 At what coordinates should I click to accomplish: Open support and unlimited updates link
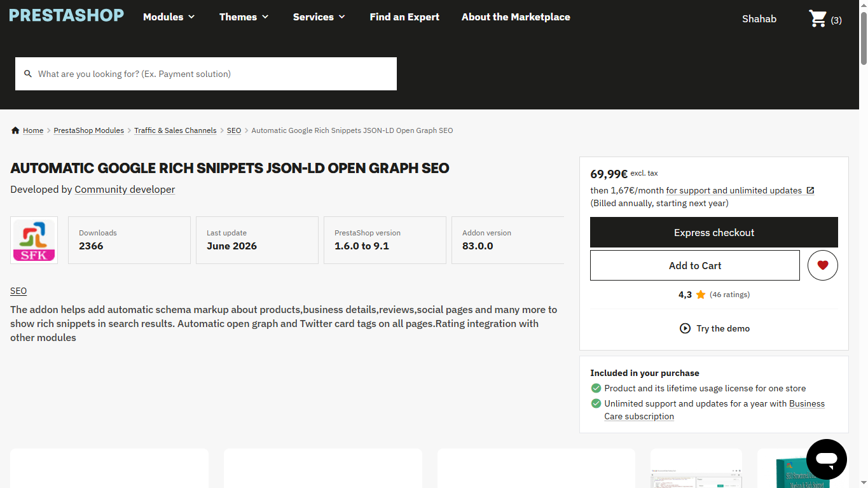(734, 190)
